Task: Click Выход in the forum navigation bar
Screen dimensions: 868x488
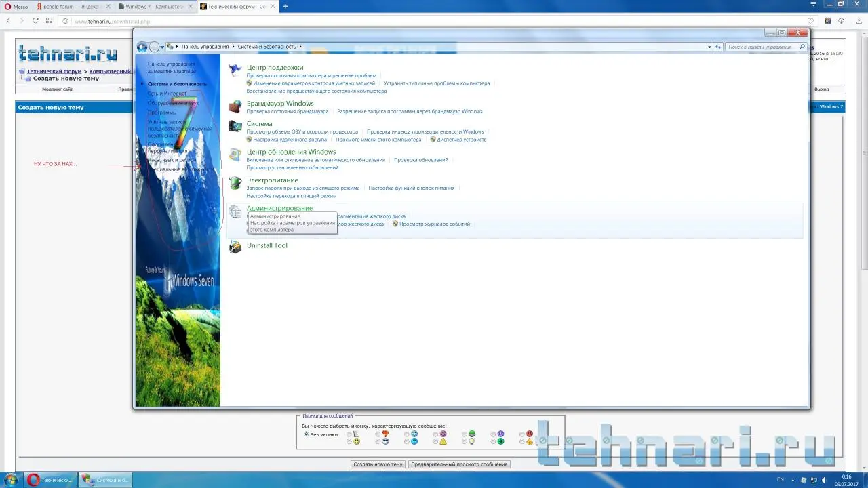Action: tap(822, 89)
